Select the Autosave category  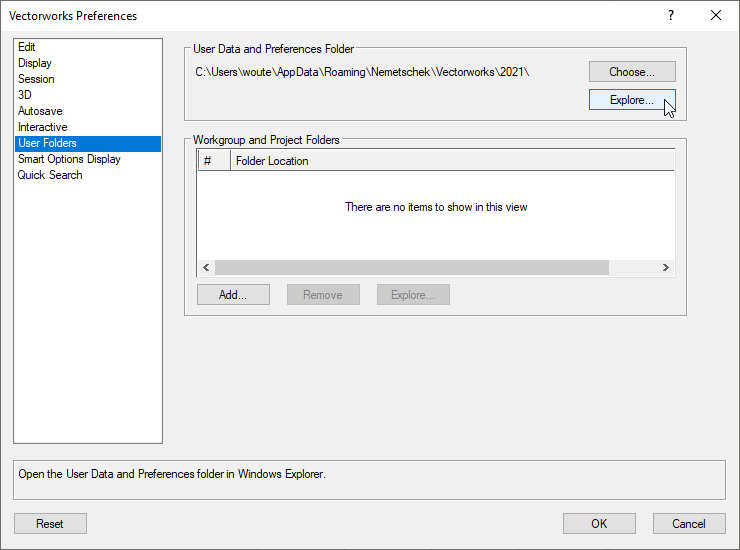tap(88, 111)
